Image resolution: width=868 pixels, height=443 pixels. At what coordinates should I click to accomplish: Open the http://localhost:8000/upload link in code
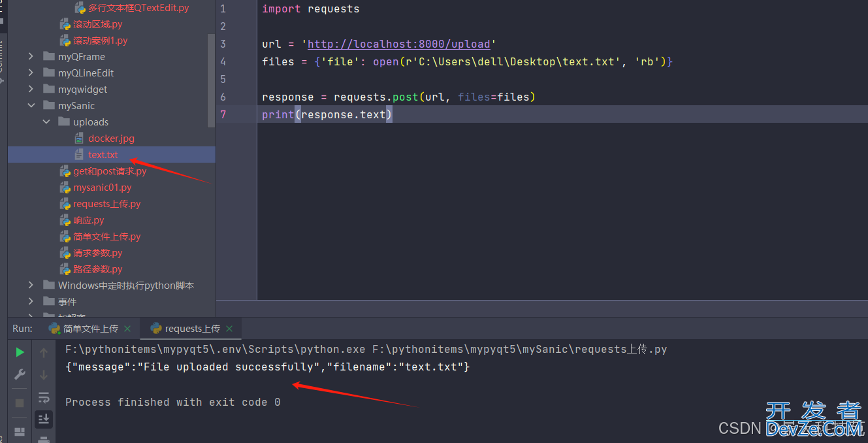click(398, 44)
